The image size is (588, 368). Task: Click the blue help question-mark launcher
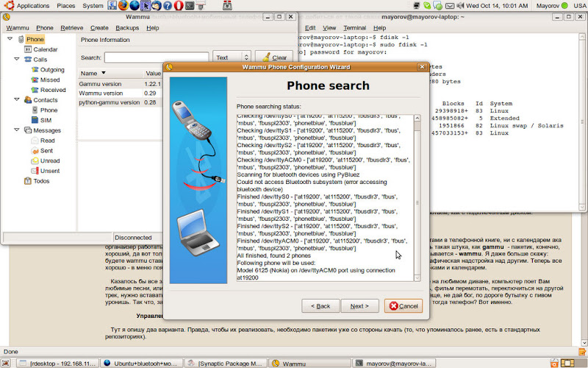tap(168, 5)
